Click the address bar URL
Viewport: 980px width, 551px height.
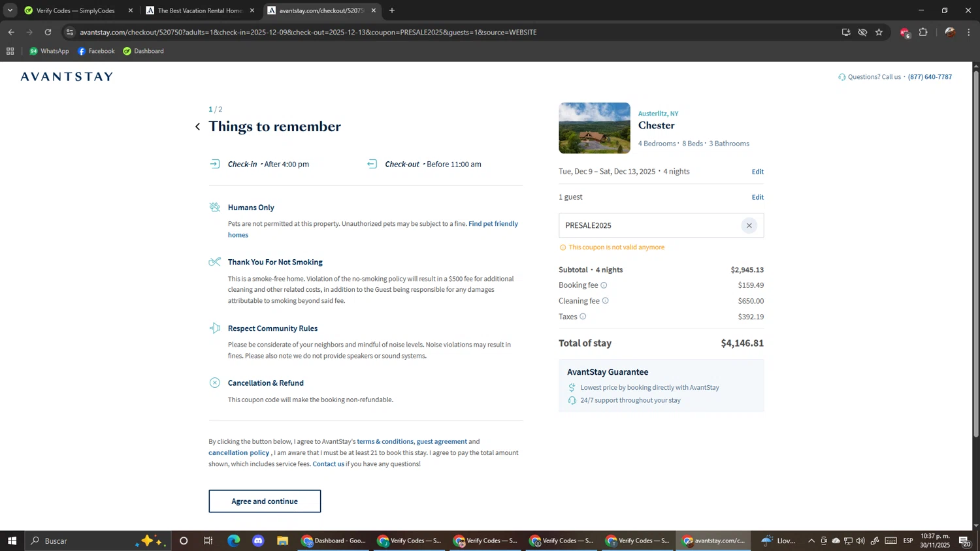pos(308,32)
